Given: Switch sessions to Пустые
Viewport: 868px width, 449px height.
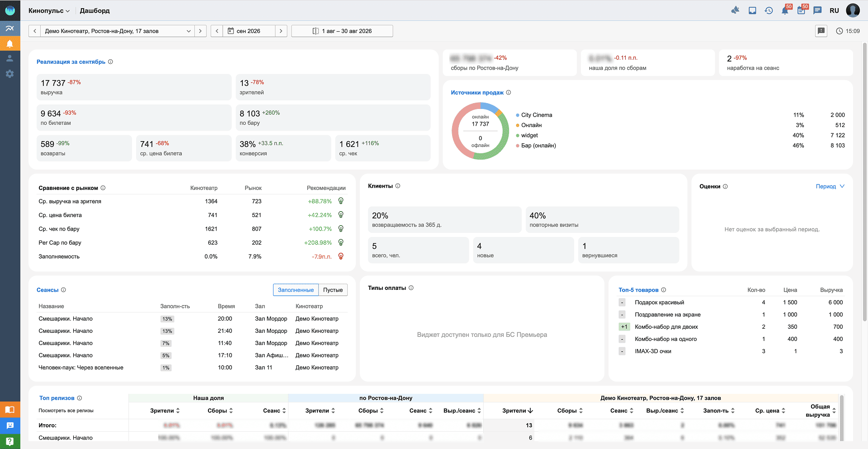Looking at the screenshot, I should point(333,290).
